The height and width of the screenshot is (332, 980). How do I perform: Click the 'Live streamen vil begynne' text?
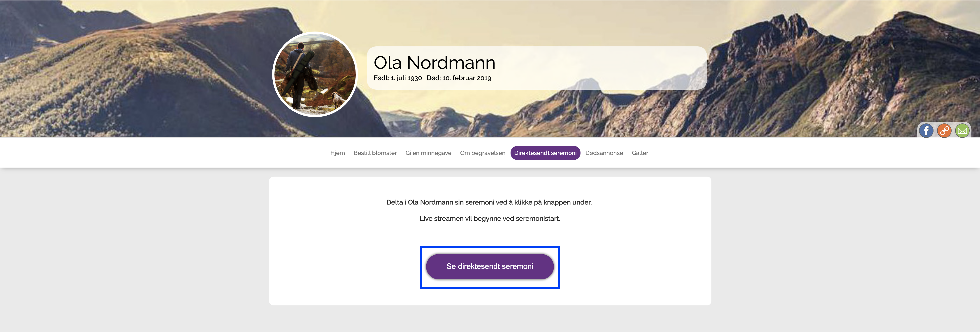[x=490, y=218]
